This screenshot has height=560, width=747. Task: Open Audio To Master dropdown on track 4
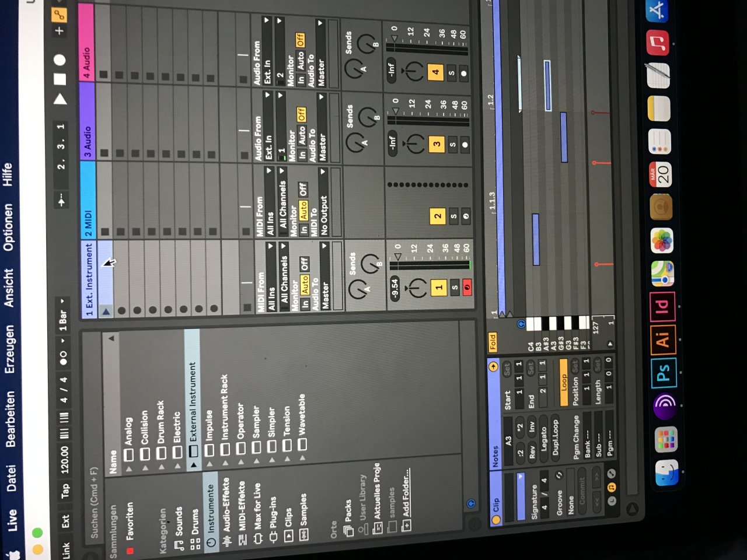tap(320, 53)
